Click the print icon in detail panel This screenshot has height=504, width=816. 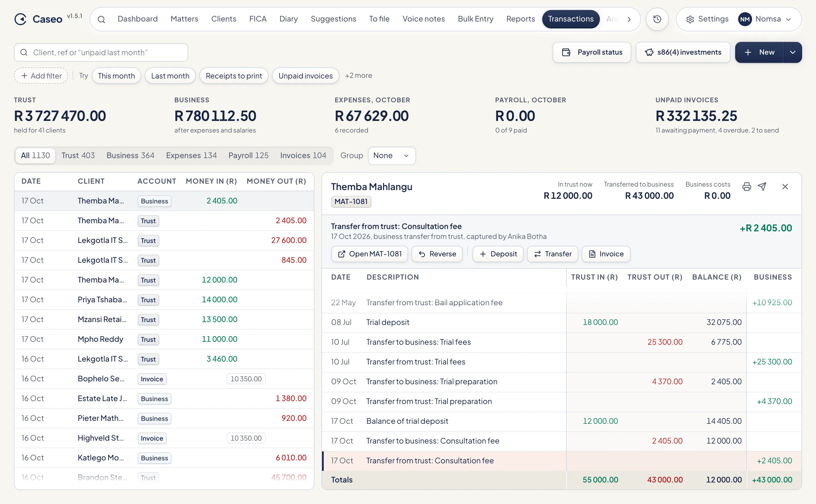point(746,187)
